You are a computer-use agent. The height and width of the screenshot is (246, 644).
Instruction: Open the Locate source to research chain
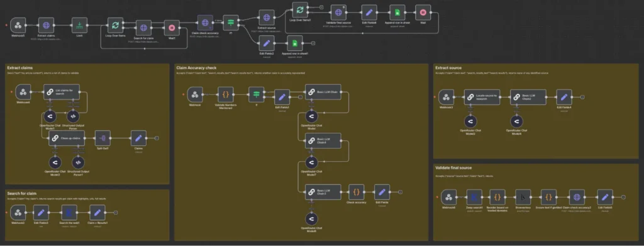point(482,97)
